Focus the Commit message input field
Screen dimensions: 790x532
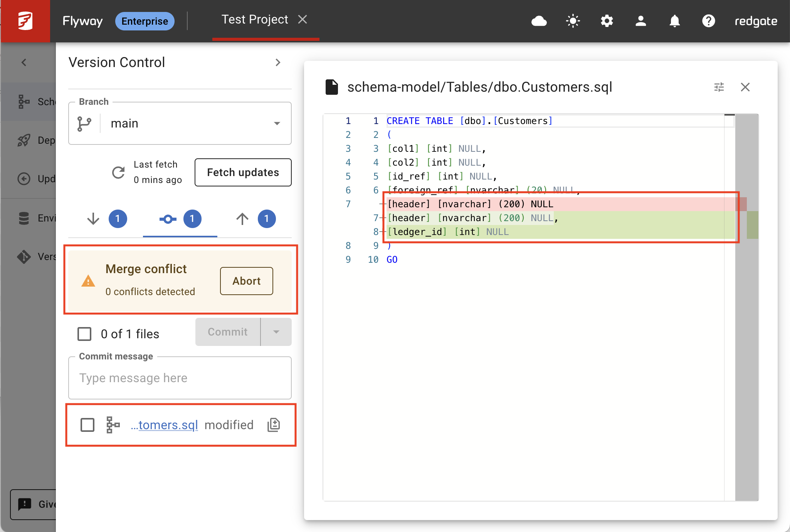pyautogui.click(x=180, y=378)
